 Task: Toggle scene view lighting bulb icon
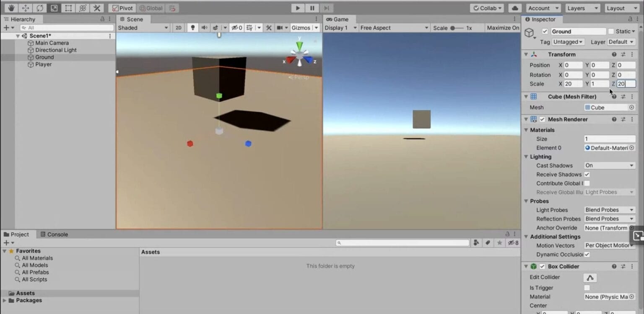click(x=192, y=28)
